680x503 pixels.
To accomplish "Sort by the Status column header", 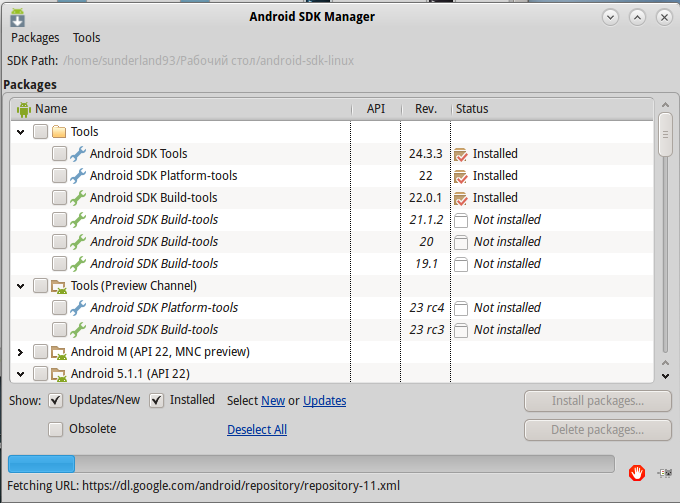I will (x=552, y=109).
